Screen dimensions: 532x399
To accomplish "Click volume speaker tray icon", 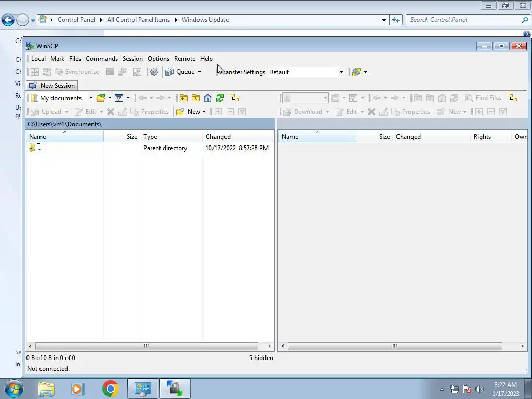I will click(x=480, y=389).
